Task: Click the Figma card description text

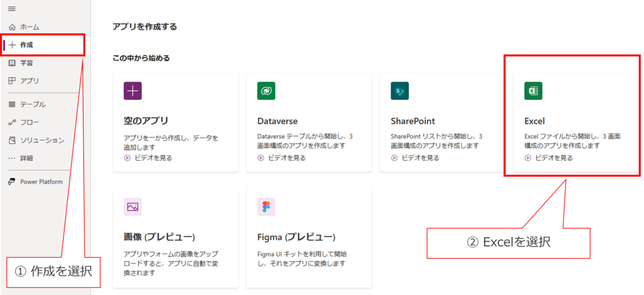Action: tap(302, 259)
